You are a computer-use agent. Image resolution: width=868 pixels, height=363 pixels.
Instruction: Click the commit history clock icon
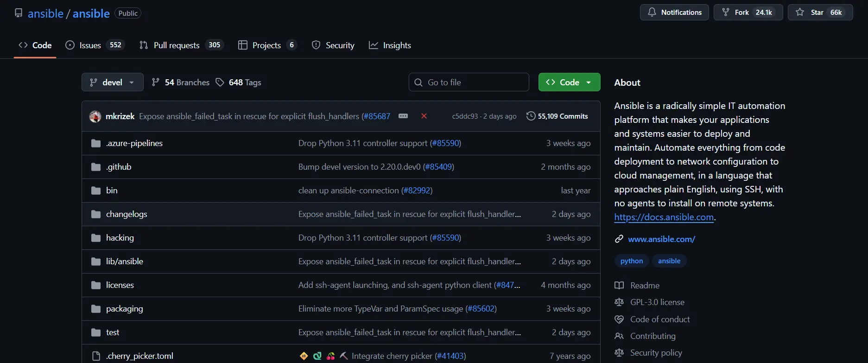coord(531,116)
